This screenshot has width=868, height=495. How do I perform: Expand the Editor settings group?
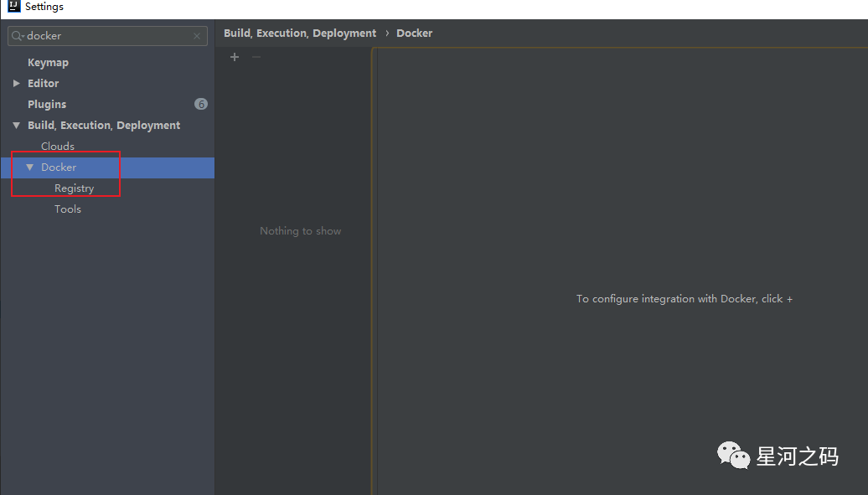coord(17,83)
